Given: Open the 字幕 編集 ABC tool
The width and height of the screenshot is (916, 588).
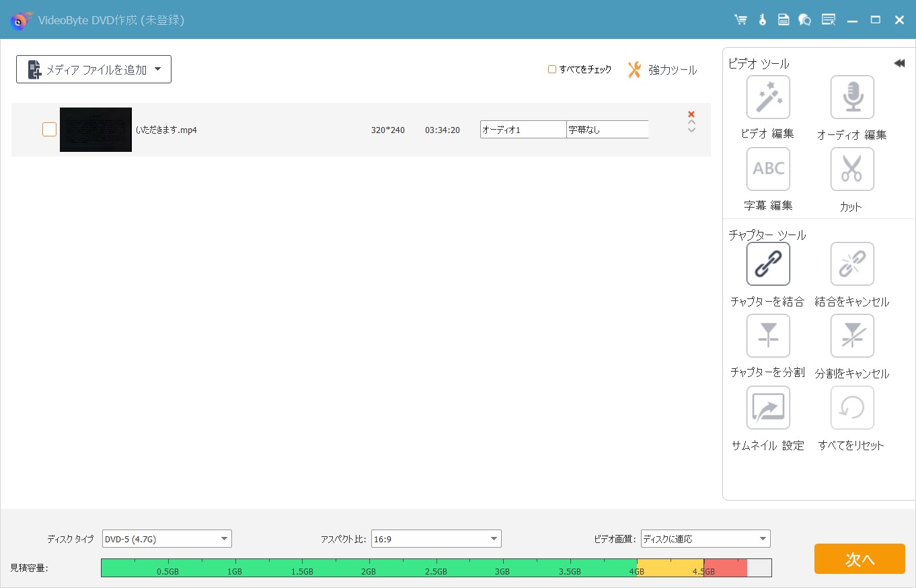Looking at the screenshot, I should pyautogui.click(x=768, y=169).
